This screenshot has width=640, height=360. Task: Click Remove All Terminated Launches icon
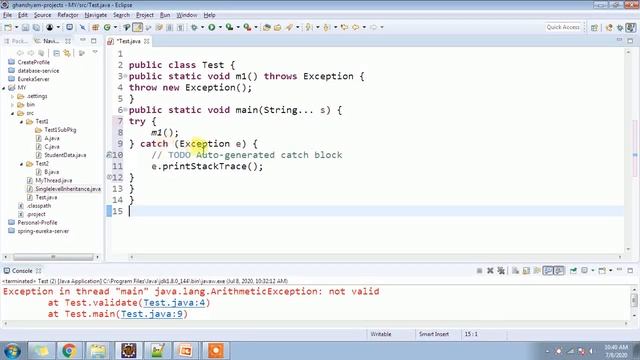click(501, 271)
